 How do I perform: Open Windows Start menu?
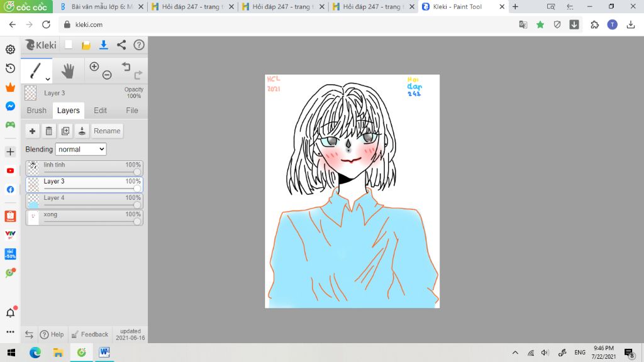tap(11, 352)
